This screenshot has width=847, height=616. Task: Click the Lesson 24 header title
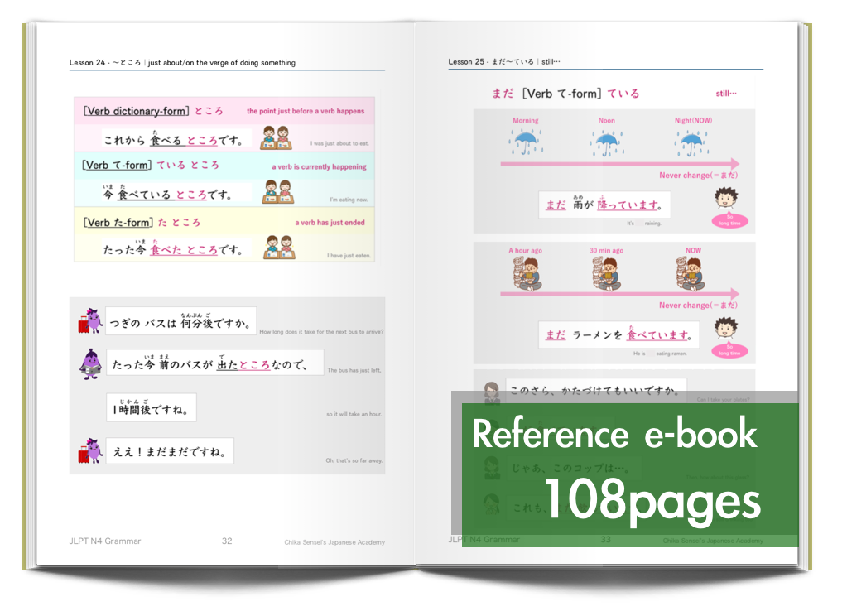pyautogui.click(x=183, y=63)
